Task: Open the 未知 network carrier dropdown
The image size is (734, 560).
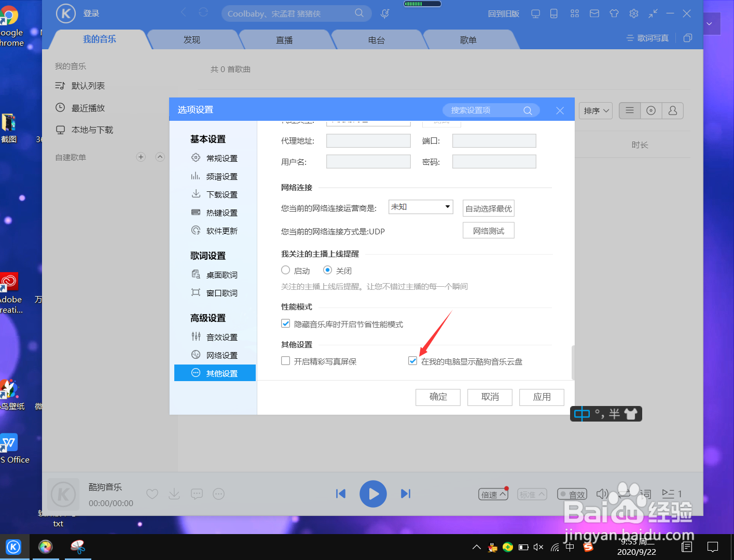Action: coord(420,206)
